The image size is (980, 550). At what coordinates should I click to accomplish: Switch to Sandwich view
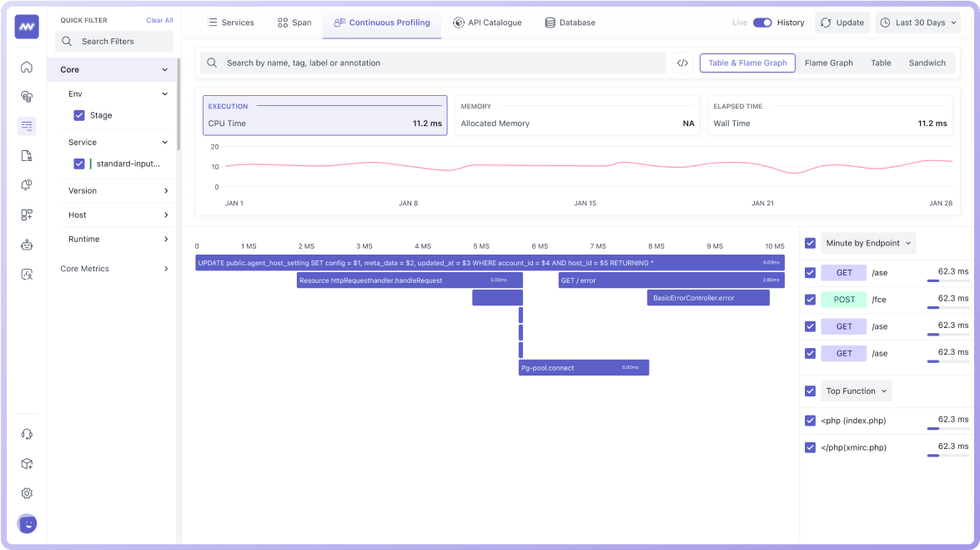[x=927, y=63]
